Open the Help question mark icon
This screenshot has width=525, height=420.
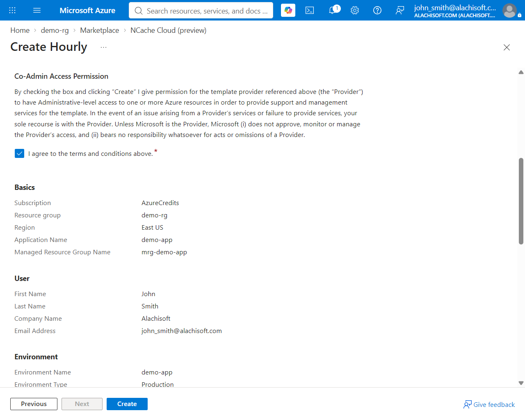(x=377, y=10)
